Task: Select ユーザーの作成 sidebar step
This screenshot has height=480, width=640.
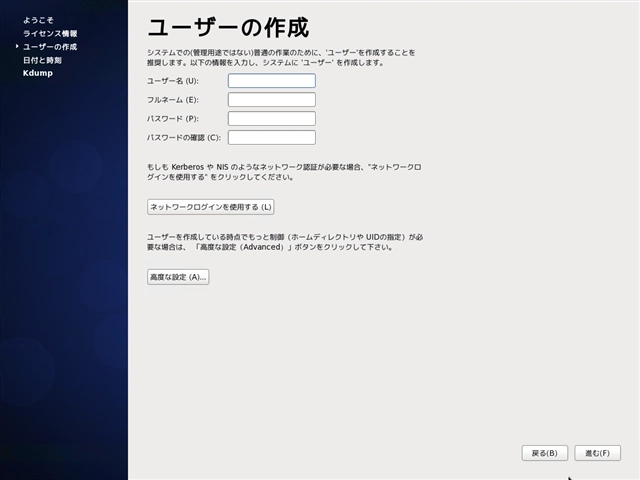Action: click(x=50, y=47)
